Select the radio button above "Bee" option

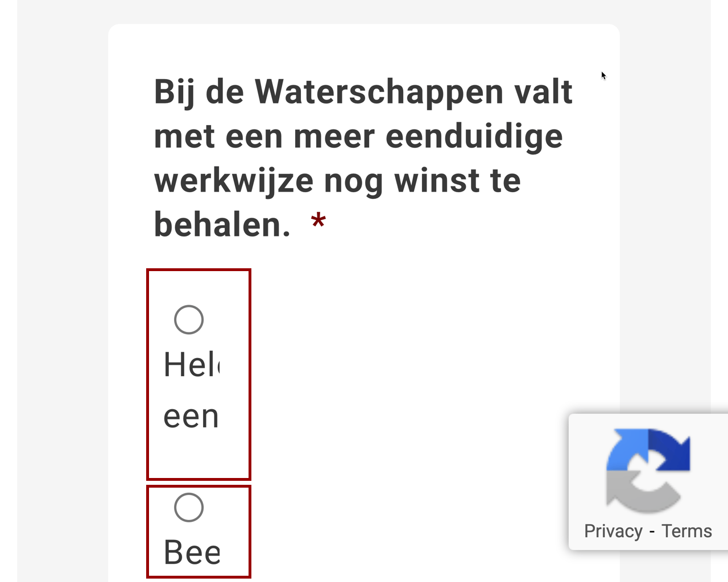(189, 507)
